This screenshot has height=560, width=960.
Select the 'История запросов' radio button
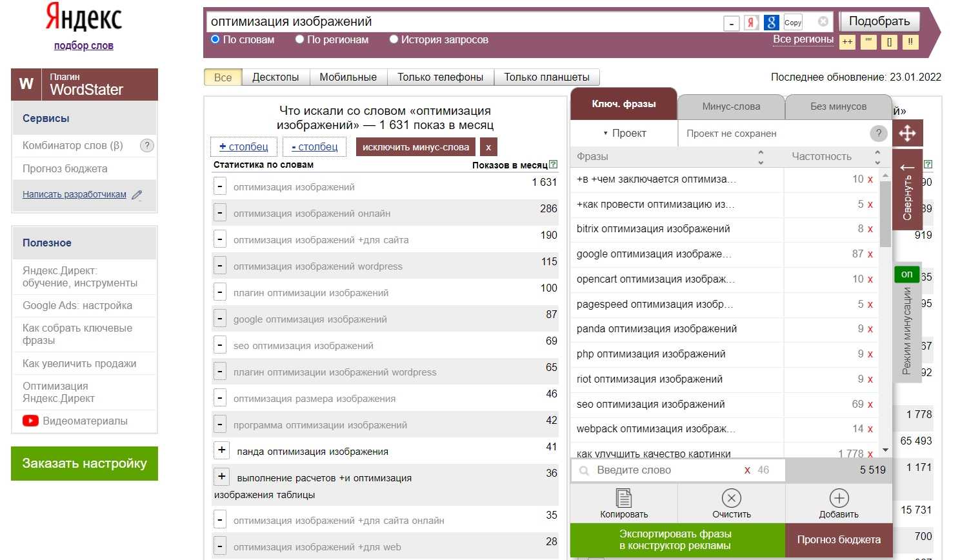[x=394, y=39]
